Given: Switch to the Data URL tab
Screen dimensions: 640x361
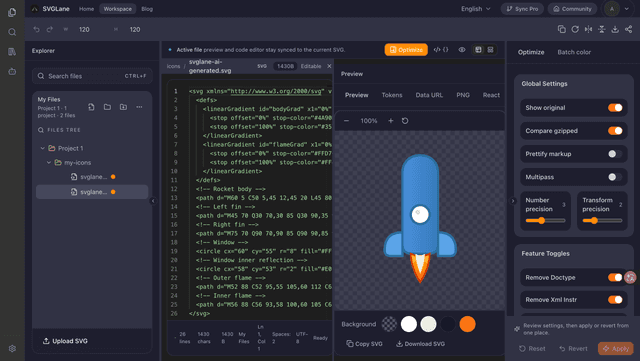Looking at the screenshot, I should point(429,95).
